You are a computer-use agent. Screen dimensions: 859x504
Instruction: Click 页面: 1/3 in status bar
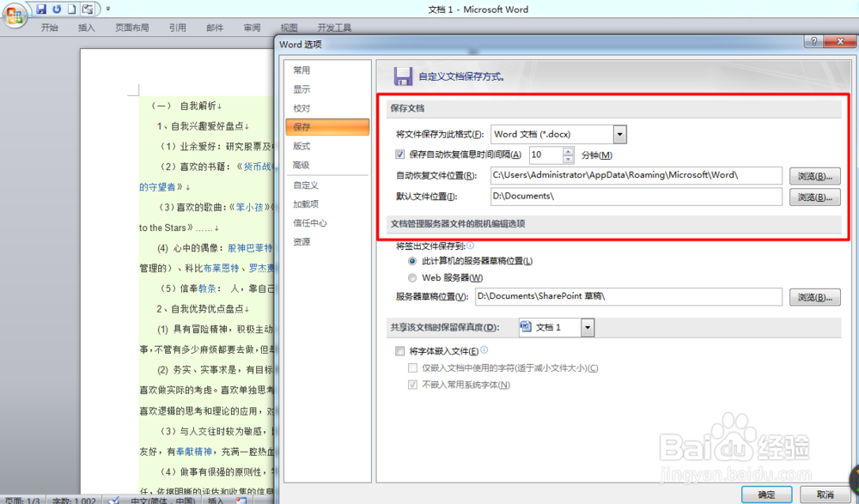22,501
